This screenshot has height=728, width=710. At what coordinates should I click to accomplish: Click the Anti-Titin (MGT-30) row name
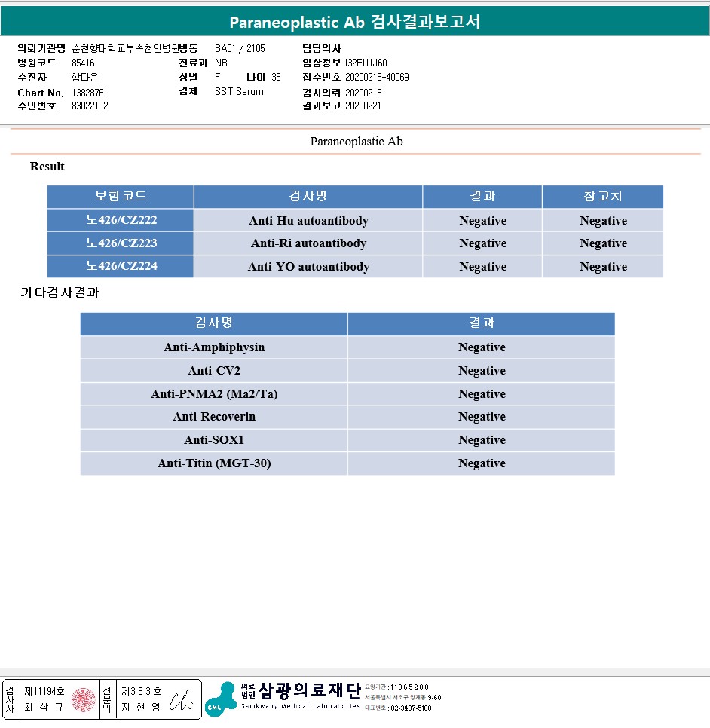(x=214, y=463)
